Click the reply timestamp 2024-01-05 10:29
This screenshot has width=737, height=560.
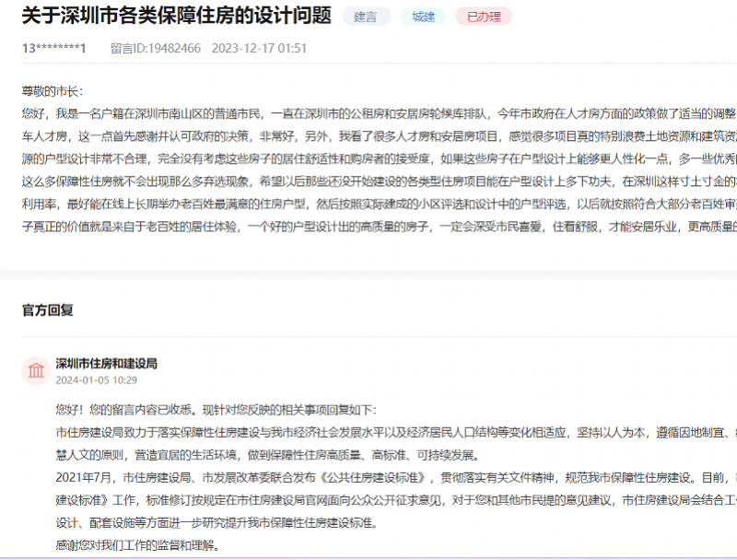pos(96,379)
